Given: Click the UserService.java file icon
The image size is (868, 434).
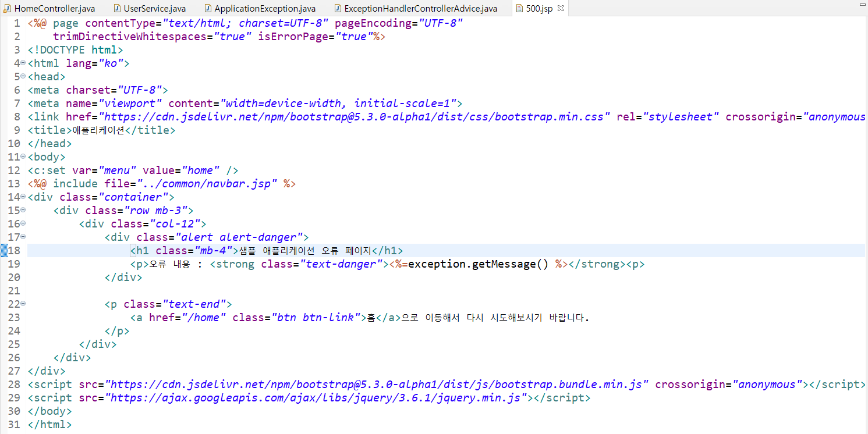Looking at the screenshot, I should [x=117, y=9].
